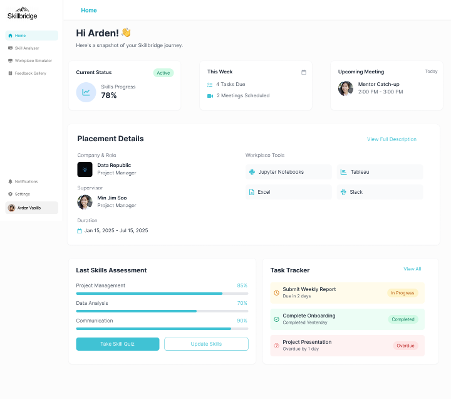
Task: Click the clock icon on Submit Weekly Report
Action: (276, 293)
